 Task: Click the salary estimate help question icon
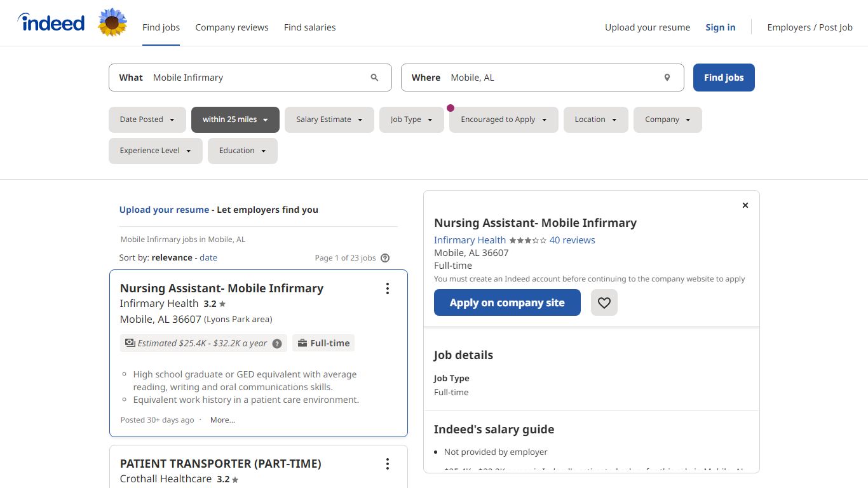click(x=277, y=344)
